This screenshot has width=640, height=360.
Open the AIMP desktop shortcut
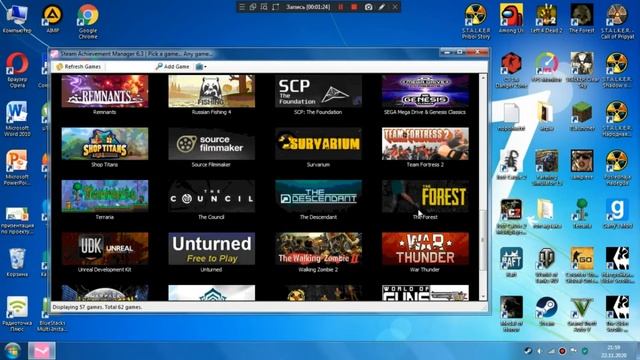(53, 18)
